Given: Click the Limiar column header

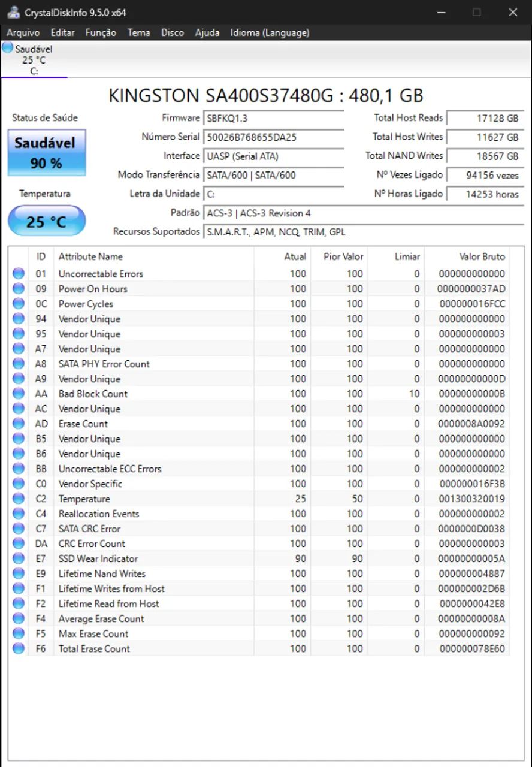Looking at the screenshot, I should 395,256.
